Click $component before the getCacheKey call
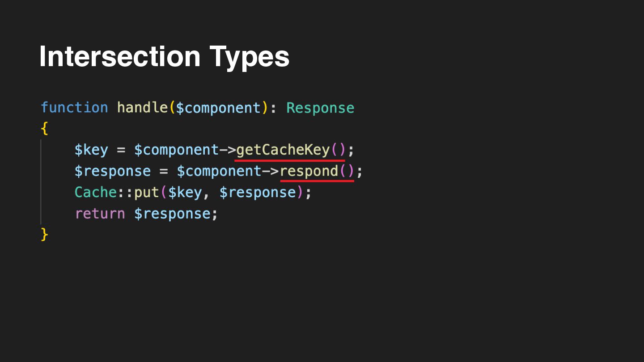Screen dimensions: 644x362 (176, 150)
